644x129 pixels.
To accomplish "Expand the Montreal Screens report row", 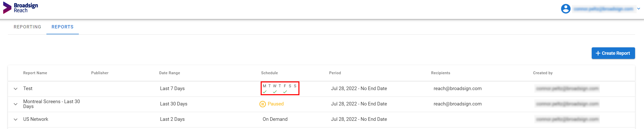I will click(16, 104).
